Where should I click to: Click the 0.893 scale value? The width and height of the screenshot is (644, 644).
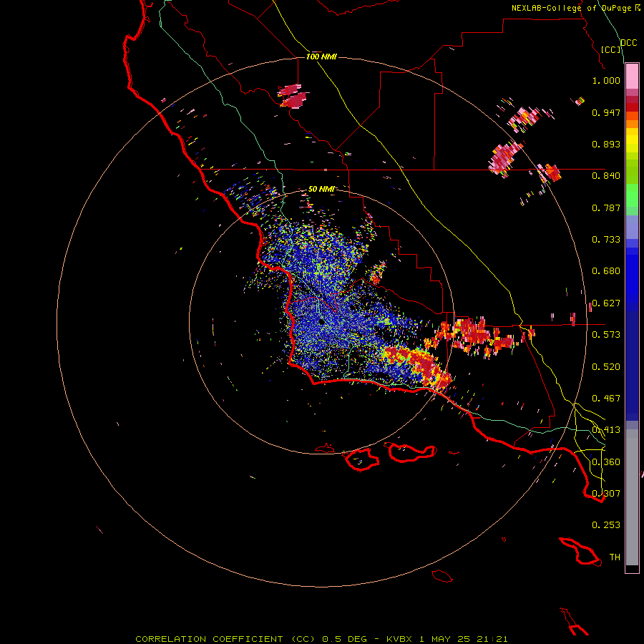(606, 144)
